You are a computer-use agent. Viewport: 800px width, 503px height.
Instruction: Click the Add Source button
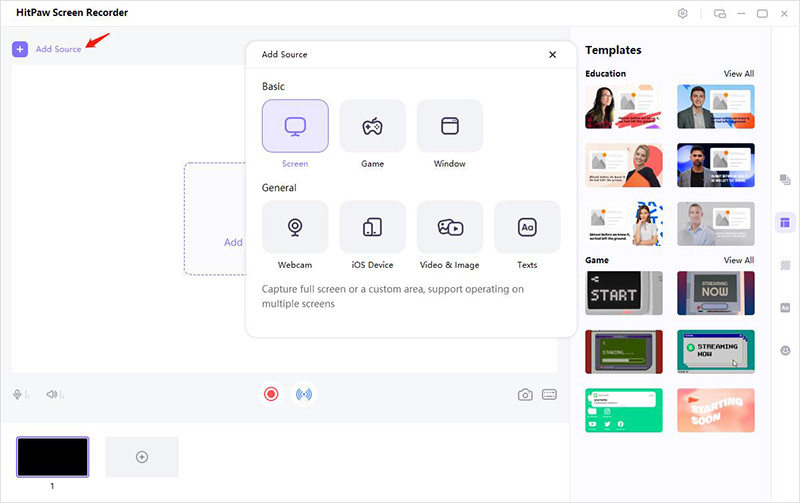click(48, 49)
